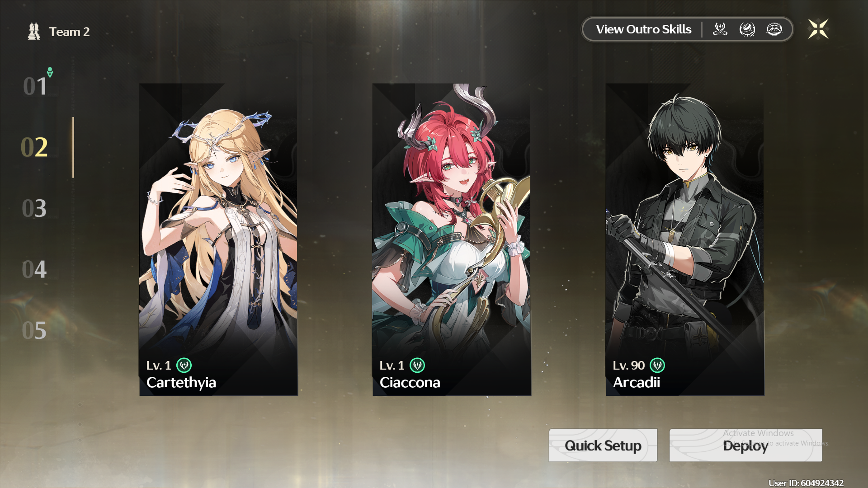
Task: Open team slot 05
Action: point(34,331)
